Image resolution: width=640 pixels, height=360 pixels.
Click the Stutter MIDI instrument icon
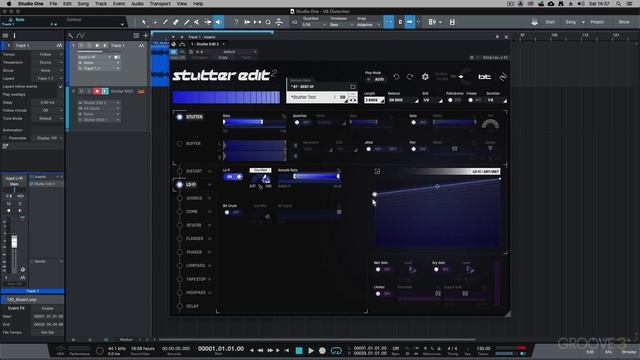[x=141, y=91]
